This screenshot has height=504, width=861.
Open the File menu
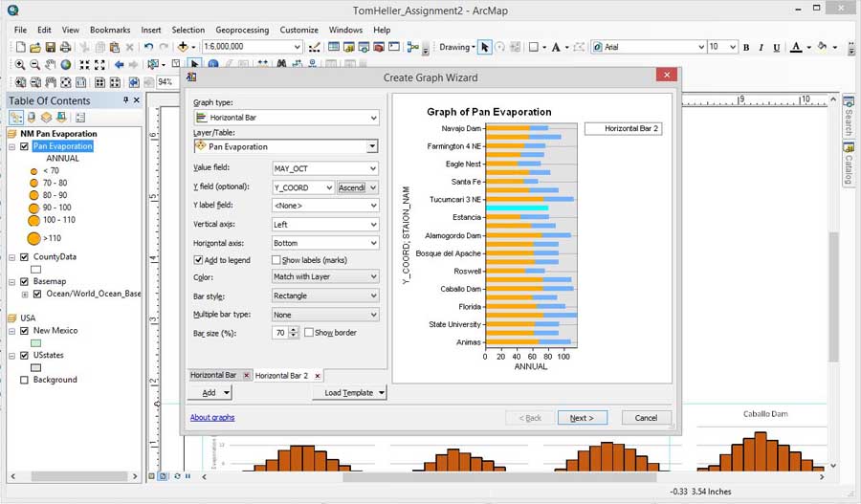click(20, 31)
